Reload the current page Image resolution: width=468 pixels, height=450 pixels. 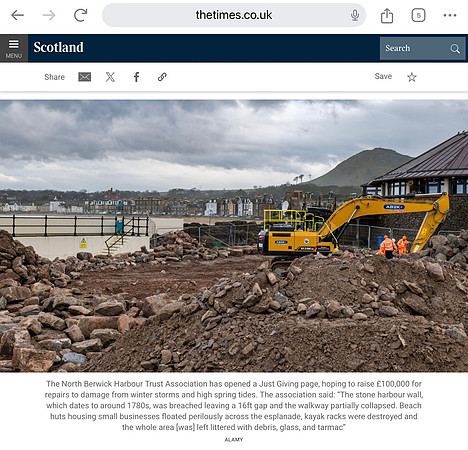80,15
